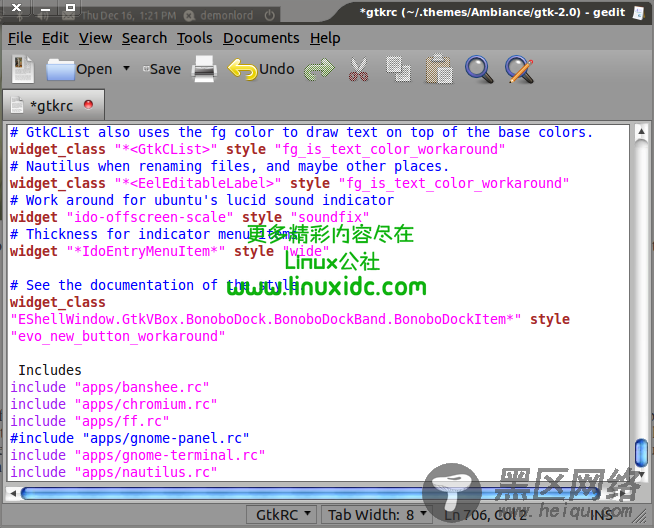Click the "*<GtkCList>" string
654x528 pixels.
pos(166,149)
